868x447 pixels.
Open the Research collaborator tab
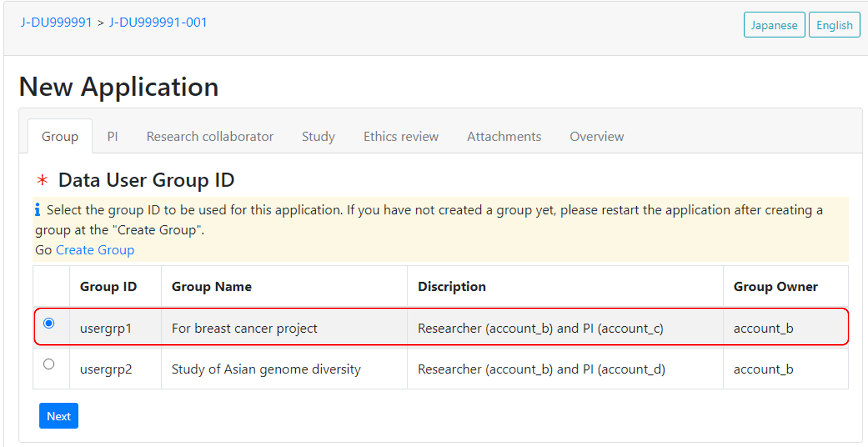(x=210, y=137)
